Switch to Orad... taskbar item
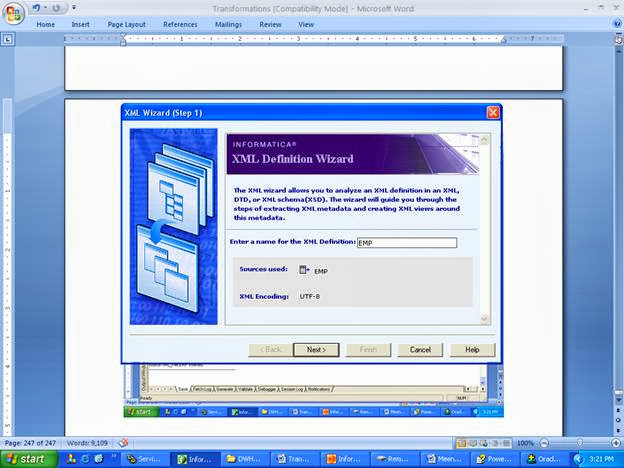This screenshot has width=624, height=468. pos(546,459)
